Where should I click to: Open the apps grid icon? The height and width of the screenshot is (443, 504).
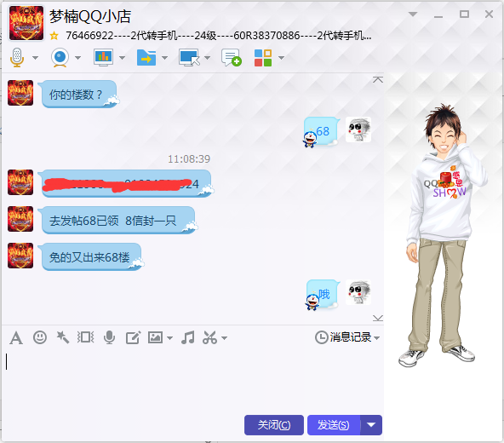[x=263, y=58]
